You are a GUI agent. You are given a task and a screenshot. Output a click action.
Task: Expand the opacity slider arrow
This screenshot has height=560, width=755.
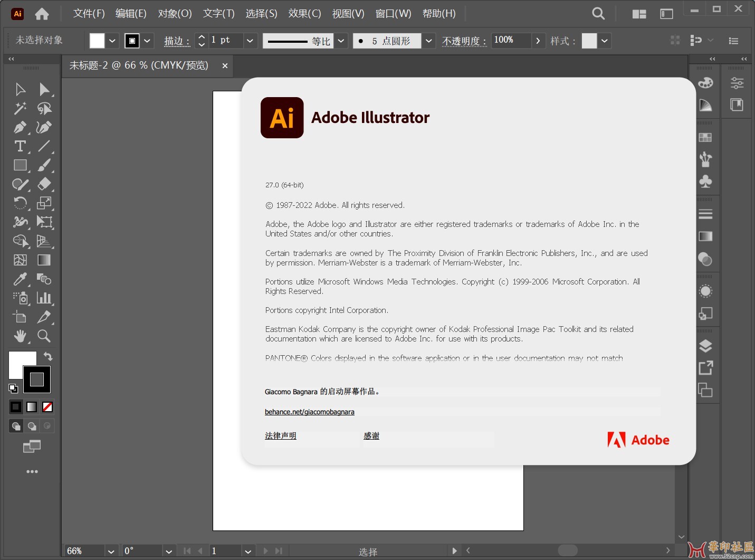pos(538,41)
